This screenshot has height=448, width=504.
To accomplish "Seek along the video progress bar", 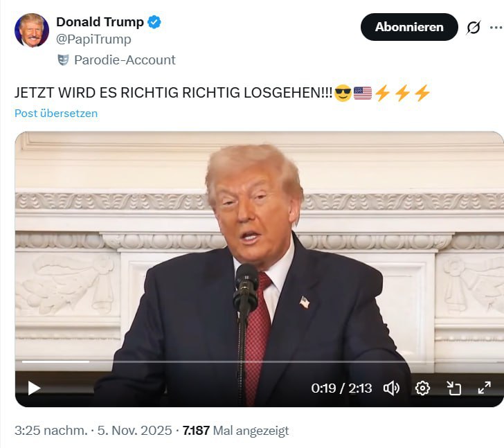I will [x=259, y=361].
